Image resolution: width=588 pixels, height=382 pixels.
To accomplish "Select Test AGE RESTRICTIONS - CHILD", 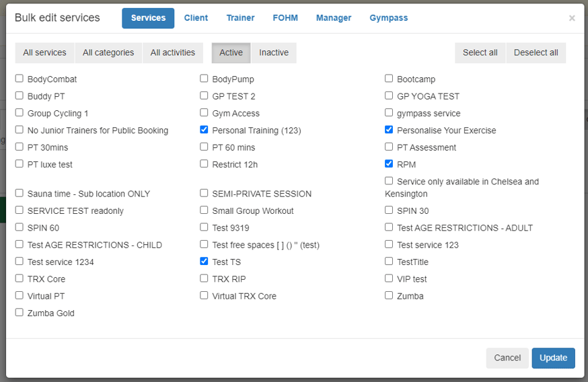I will (x=19, y=244).
